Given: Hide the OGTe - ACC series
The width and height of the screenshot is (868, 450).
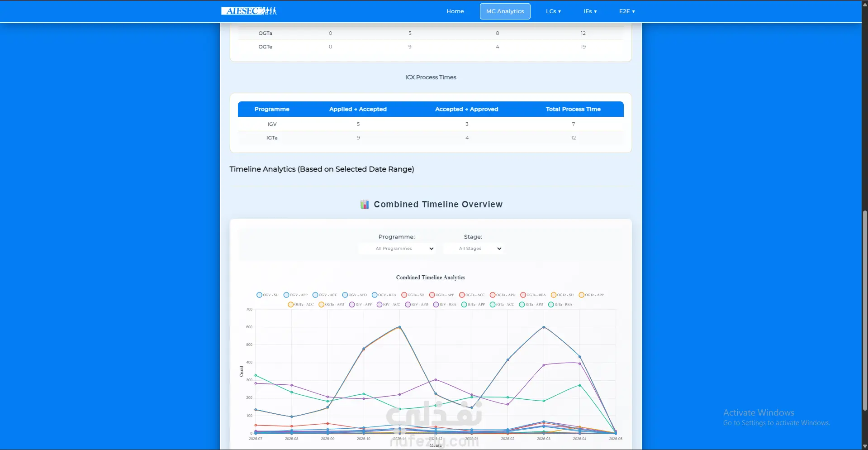Looking at the screenshot, I should click(x=301, y=304).
